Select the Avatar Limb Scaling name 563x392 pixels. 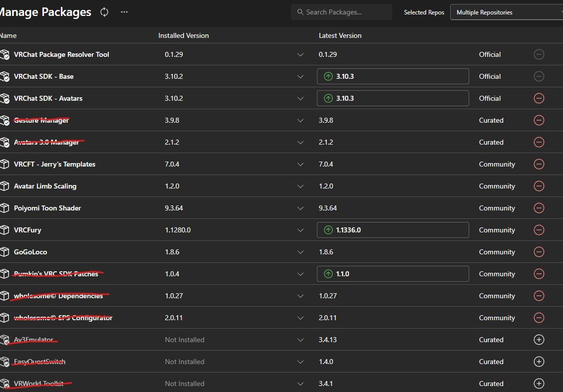(x=45, y=186)
